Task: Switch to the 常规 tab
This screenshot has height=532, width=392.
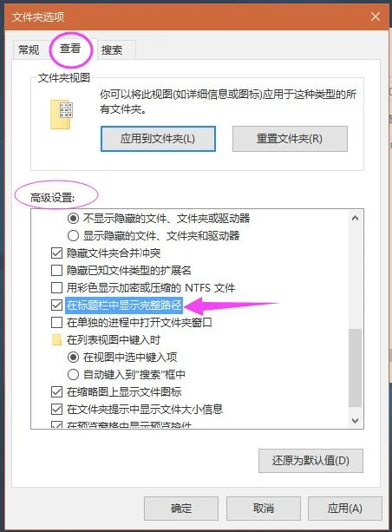Action: tap(29, 49)
